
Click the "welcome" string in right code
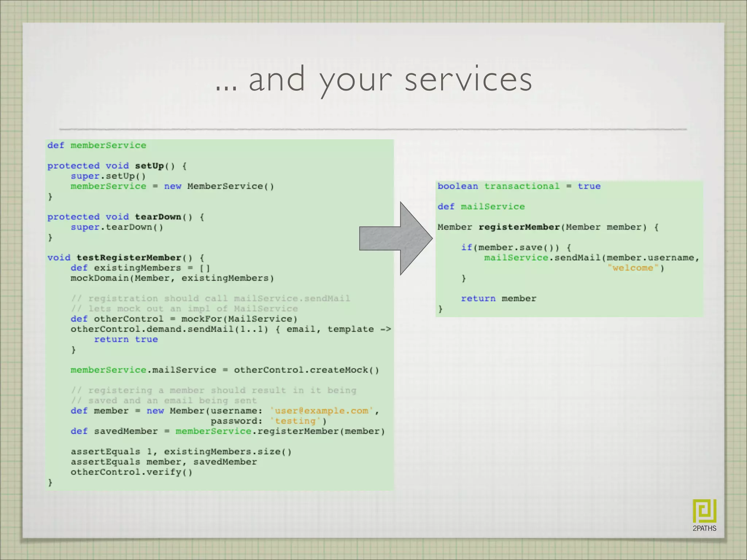click(633, 268)
